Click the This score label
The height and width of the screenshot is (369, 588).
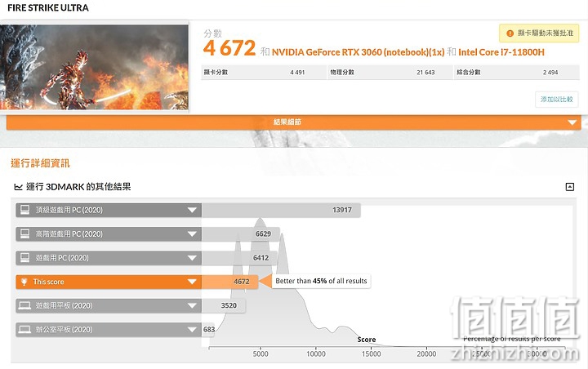(x=48, y=282)
